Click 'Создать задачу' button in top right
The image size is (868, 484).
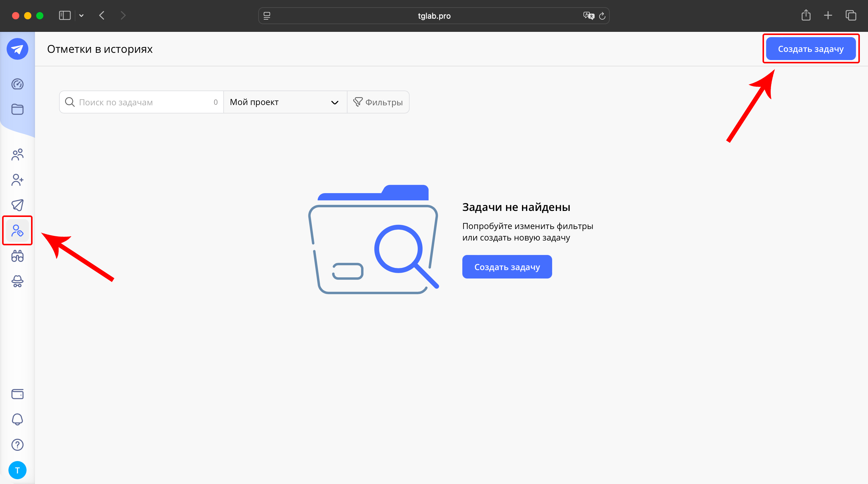point(810,49)
